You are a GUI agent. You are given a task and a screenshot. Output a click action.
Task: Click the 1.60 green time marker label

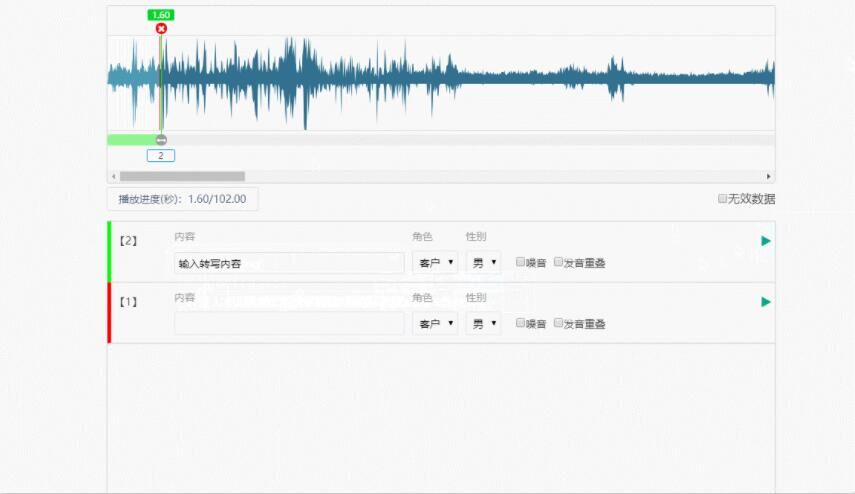pos(161,15)
